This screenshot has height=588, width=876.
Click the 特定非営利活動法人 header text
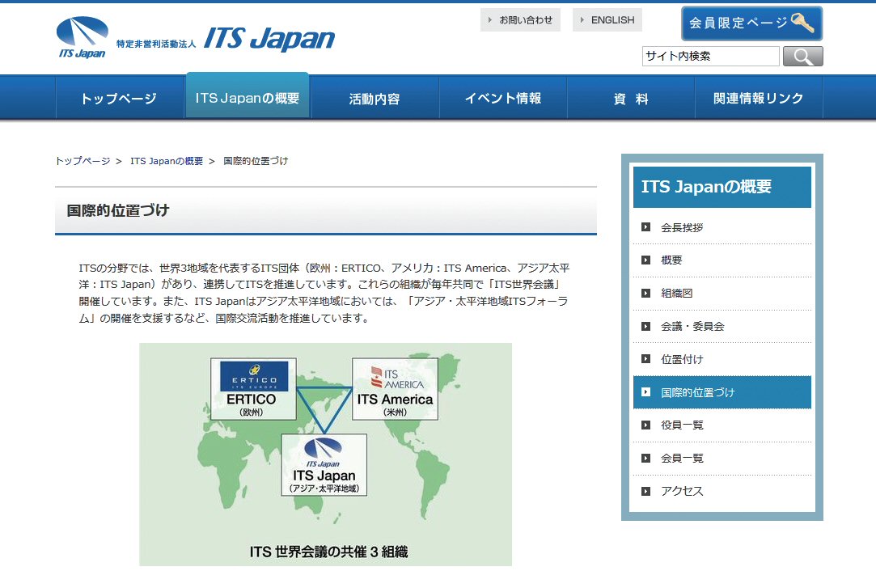pyautogui.click(x=156, y=44)
